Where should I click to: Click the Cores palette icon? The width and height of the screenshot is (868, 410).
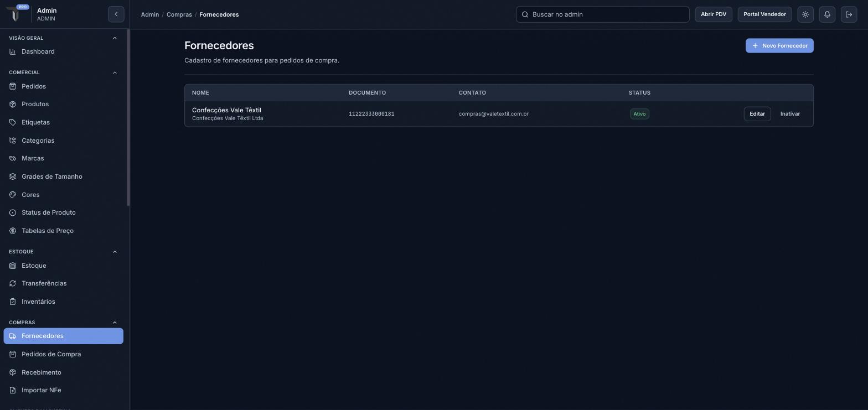13,195
